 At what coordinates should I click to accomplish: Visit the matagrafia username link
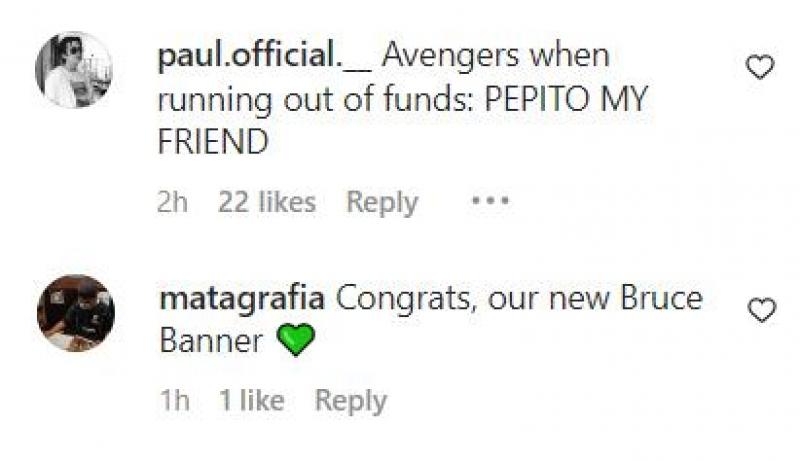(242, 299)
